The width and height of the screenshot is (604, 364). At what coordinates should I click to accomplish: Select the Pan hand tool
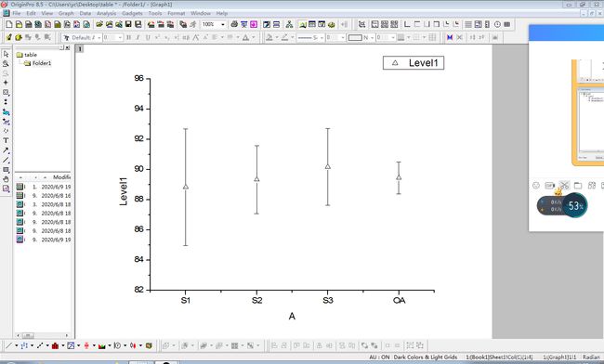tap(6, 179)
